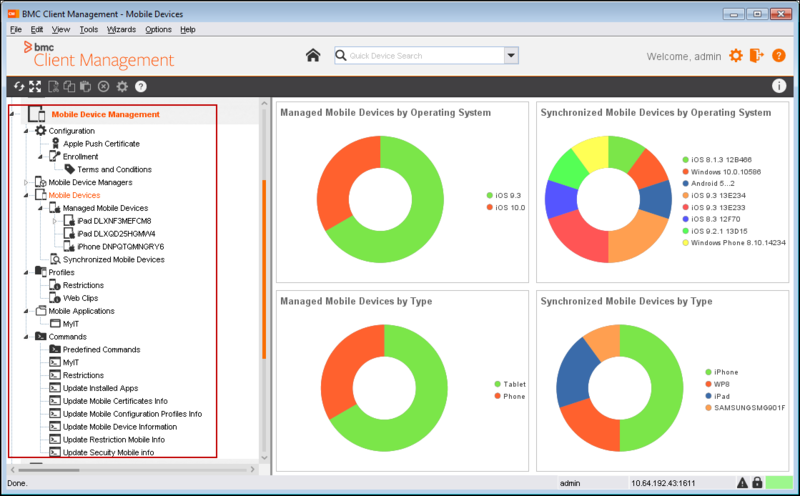Select Terms and Conditions tree item
Image resolution: width=800 pixels, height=496 pixels.
114,169
